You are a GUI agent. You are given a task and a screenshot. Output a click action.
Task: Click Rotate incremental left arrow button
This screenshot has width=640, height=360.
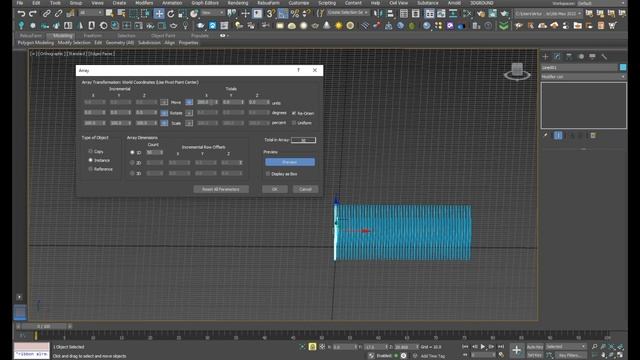[x=164, y=113]
